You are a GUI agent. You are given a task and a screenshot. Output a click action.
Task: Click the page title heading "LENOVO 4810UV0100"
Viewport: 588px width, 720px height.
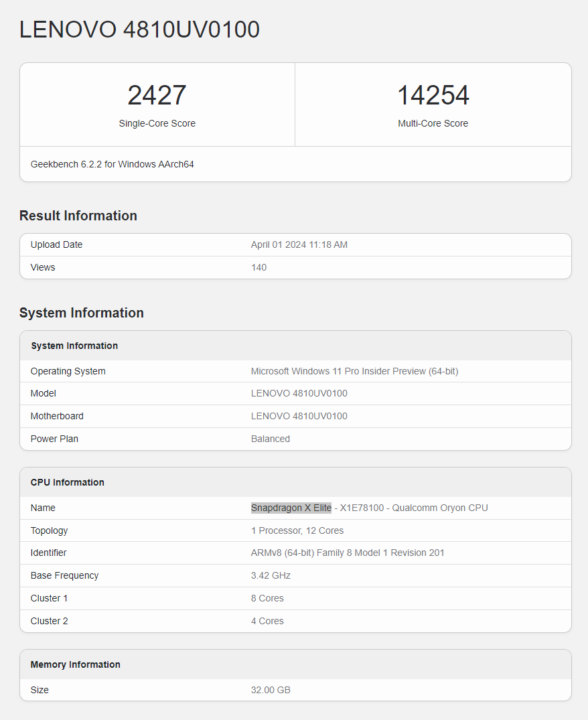coord(139,29)
